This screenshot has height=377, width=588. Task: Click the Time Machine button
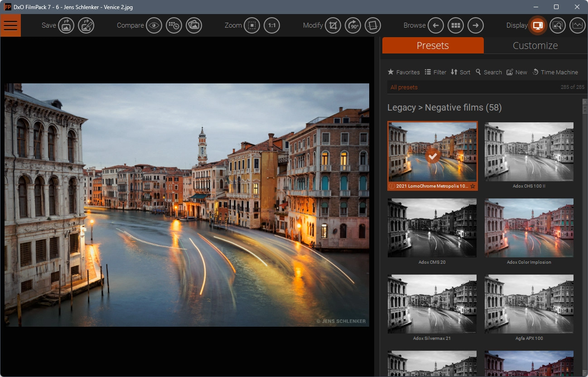pyautogui.click(x=555, y=72)
